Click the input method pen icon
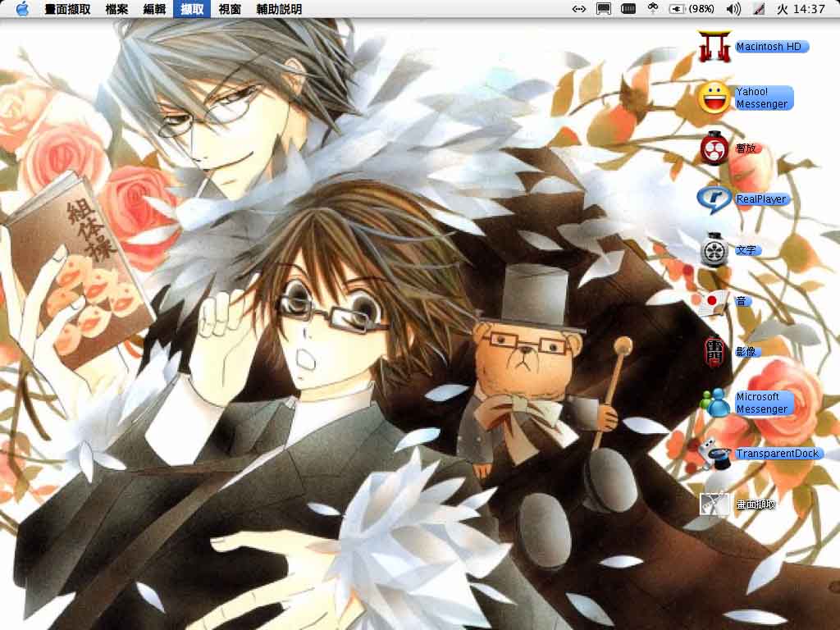 pyautogui.click(x=759, y=9)
